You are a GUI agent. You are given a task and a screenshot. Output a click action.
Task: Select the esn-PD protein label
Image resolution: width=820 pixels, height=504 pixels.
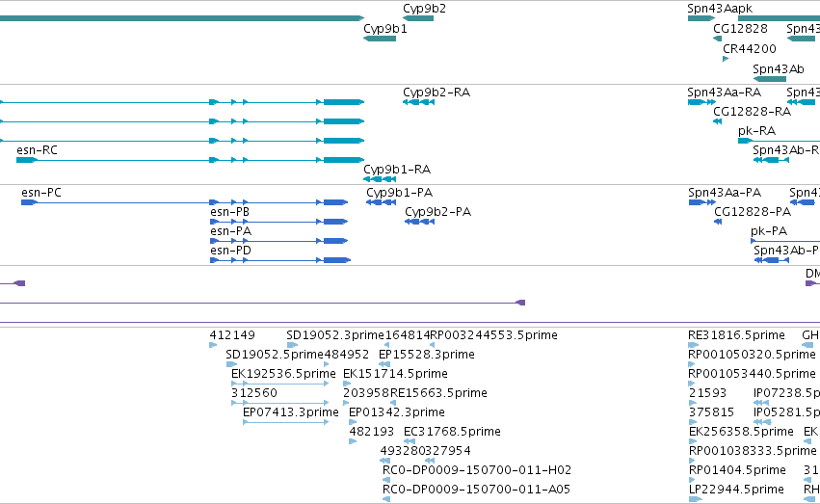230,251
